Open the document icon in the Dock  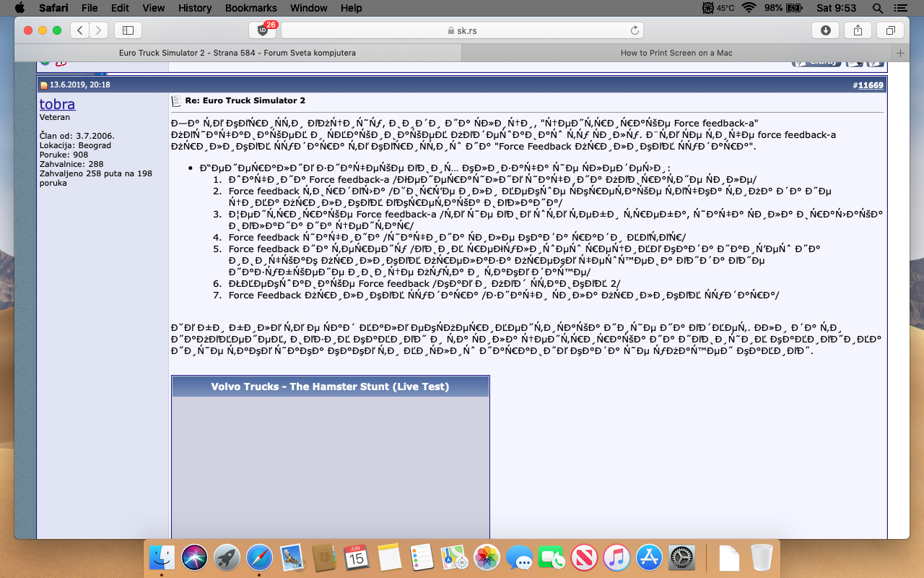click(728, 558)
